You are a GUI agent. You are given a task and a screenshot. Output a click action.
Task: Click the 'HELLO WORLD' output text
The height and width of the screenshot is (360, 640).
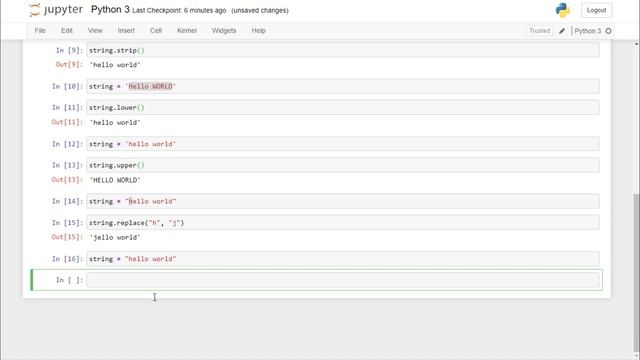(115, 180)
